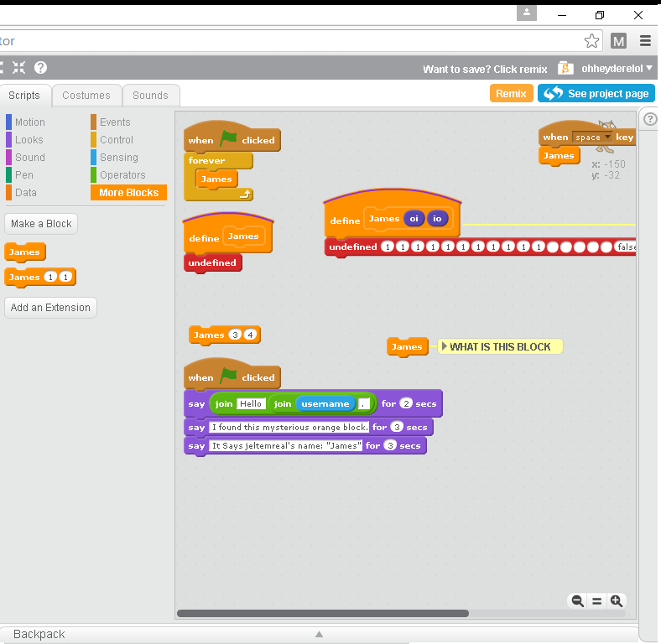Select the Operators block category
The height and width of the screenshot is (644, 661).
click(122, 175)
